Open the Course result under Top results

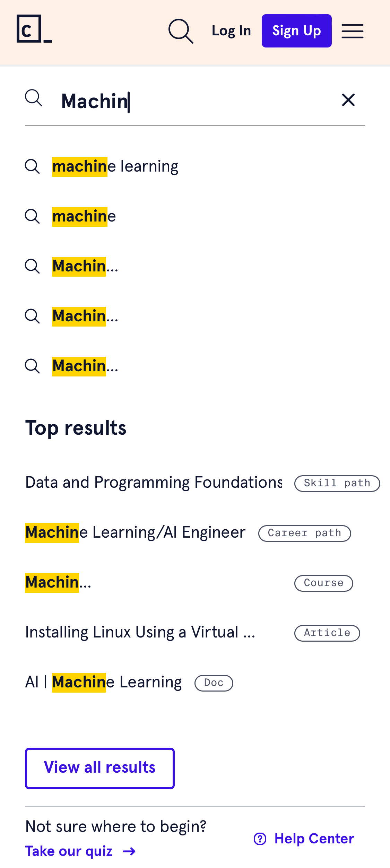[58, 582]
